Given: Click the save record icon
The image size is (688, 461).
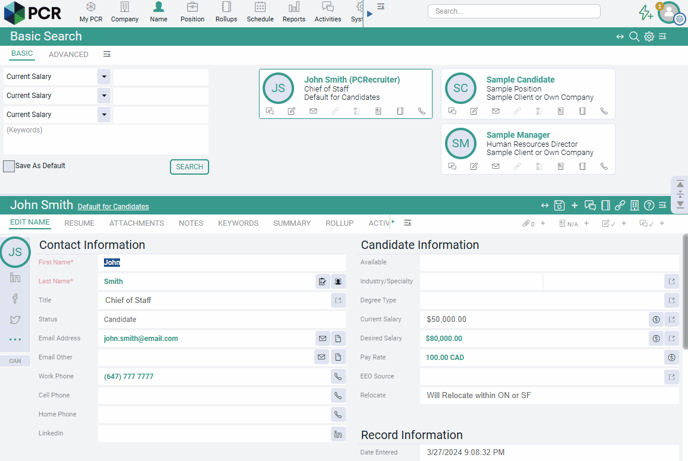Looking at the screenshot, I should pos(559,206).
